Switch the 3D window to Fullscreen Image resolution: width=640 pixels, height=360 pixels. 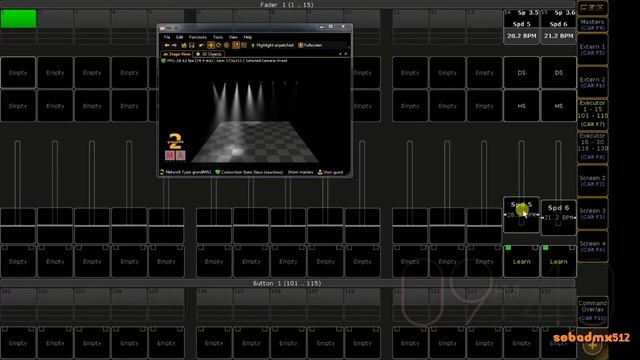[x=311, y=45]
